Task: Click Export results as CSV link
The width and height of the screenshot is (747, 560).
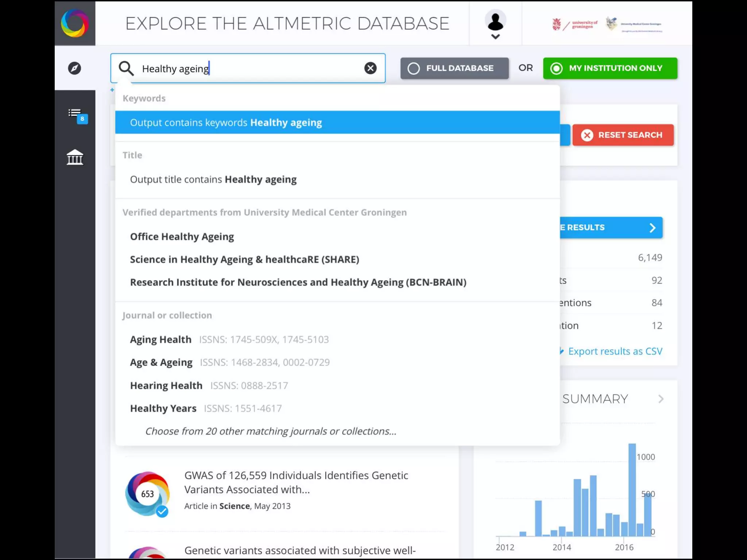Action: [615, 351]
